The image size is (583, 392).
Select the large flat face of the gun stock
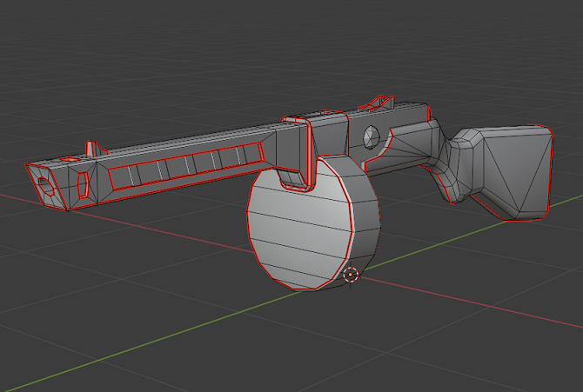[x=516, y=173]
